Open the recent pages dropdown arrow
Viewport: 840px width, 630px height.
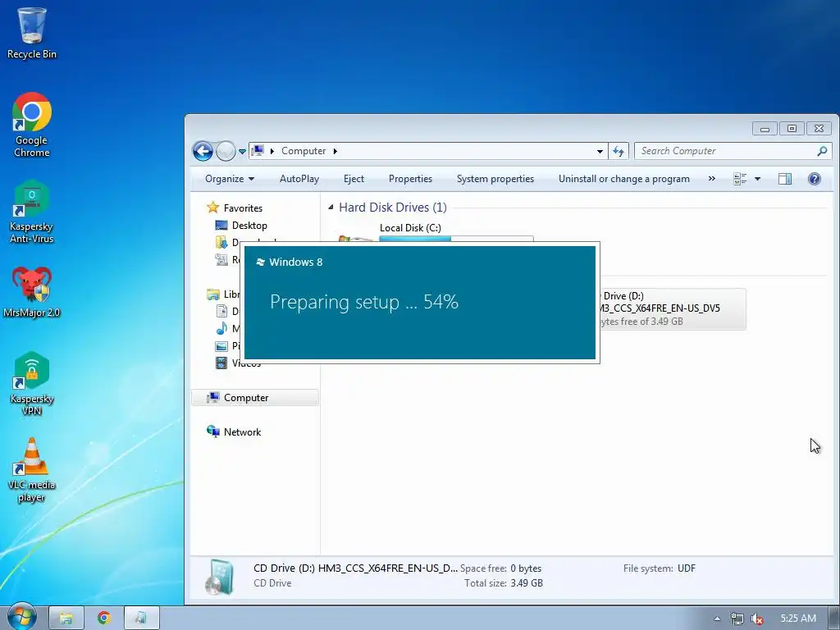click(x=242, y=152)
